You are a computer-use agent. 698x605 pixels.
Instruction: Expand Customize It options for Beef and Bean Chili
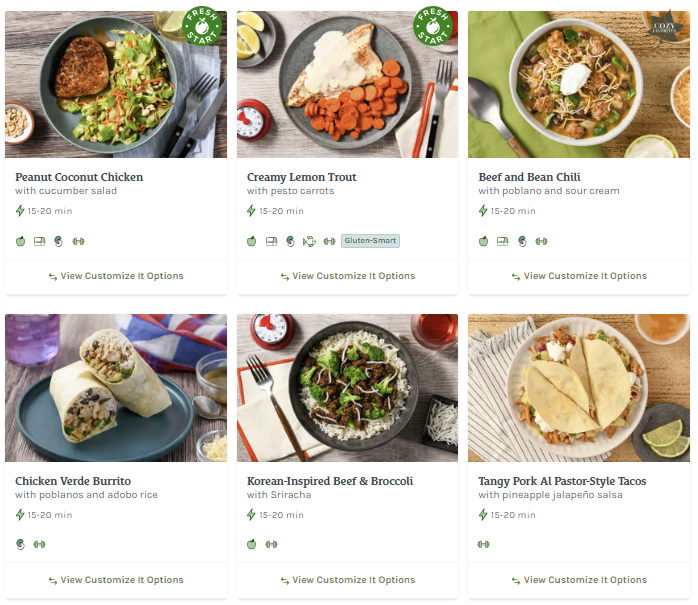point(579,276)
